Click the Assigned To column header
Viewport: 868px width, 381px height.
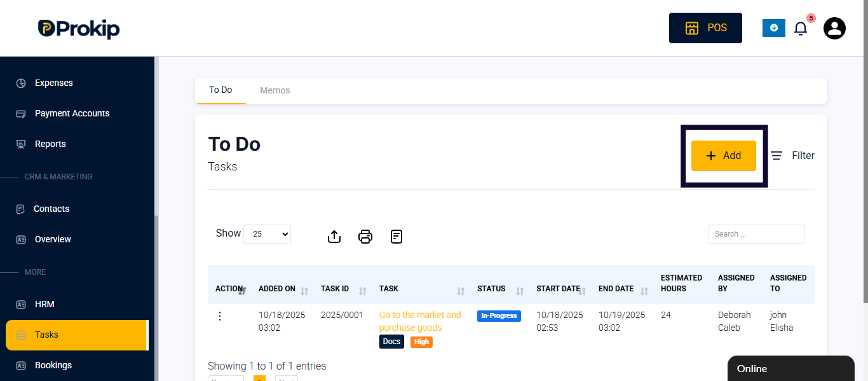[x=789, y=283]
